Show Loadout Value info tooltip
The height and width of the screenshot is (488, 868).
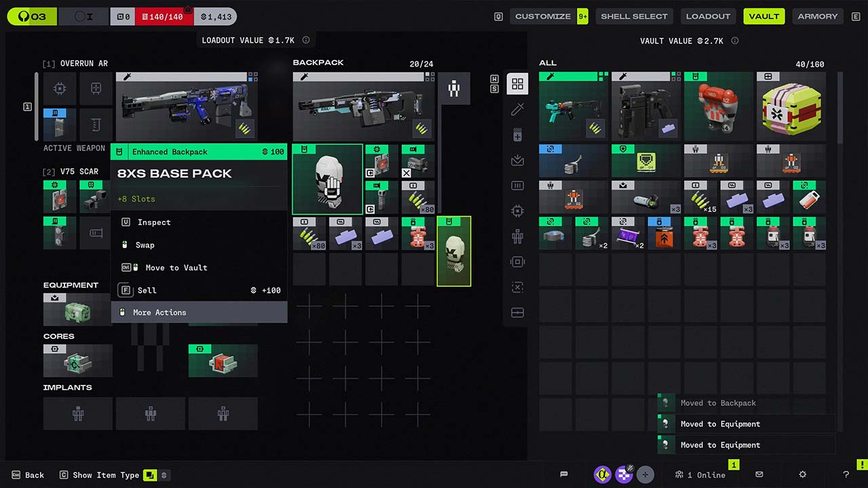[x=306, y=41]
